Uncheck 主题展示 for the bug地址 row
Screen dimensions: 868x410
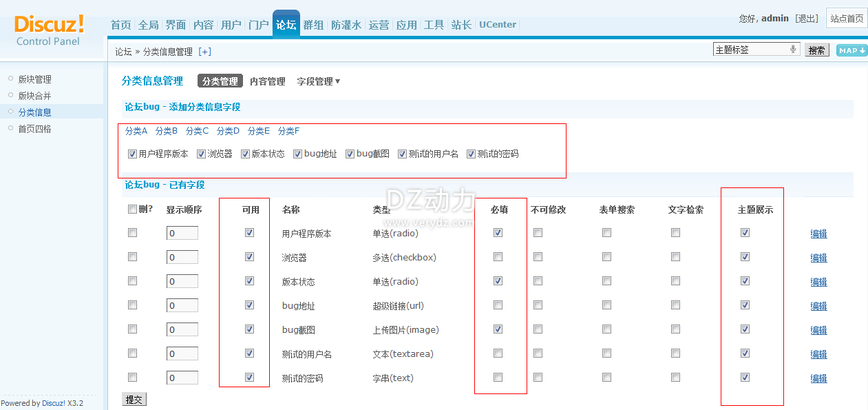pyautogui.click(x=745, y=305)
